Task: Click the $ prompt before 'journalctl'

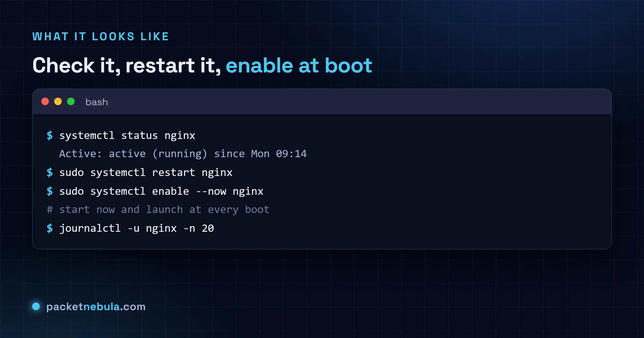Action: [x=50, y=228]
